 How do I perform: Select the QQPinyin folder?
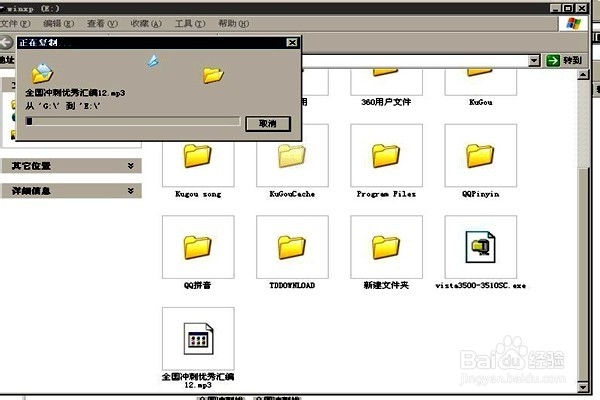point(480,155)
